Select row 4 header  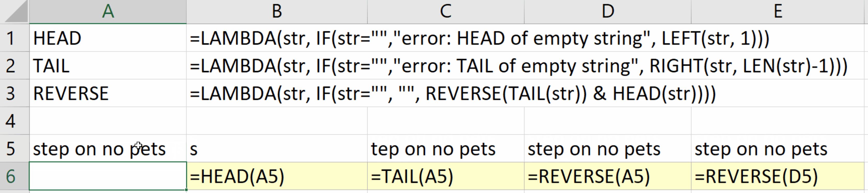click(x=11, y=121)
